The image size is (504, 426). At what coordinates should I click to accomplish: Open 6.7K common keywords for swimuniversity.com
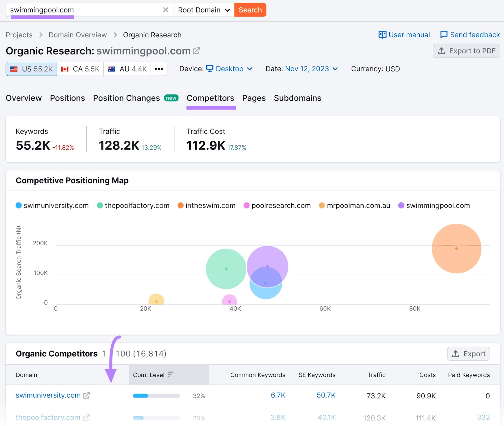coord(278,395)
